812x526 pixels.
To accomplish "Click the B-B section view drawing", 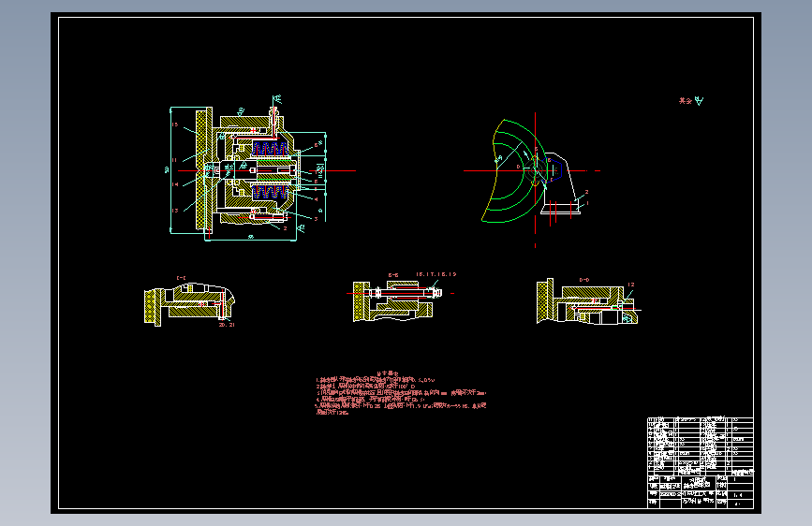I will coord(397,300).
